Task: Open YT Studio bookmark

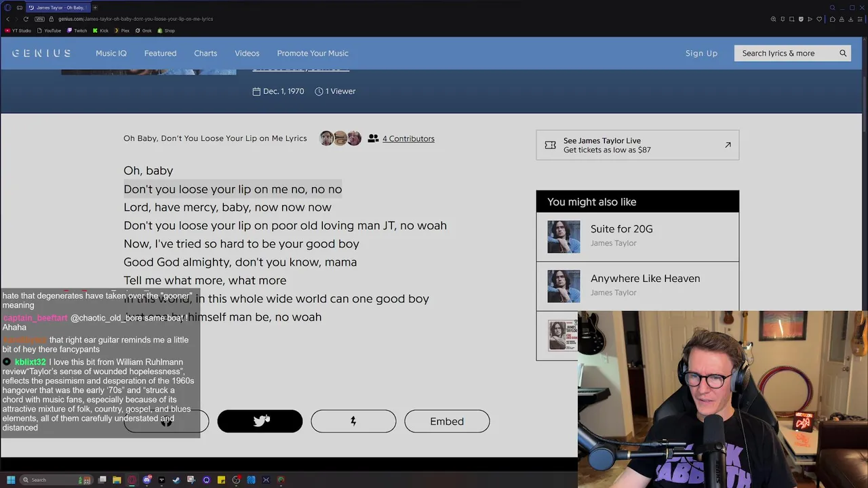Action: pyautogui.click(x=18, y=30)
